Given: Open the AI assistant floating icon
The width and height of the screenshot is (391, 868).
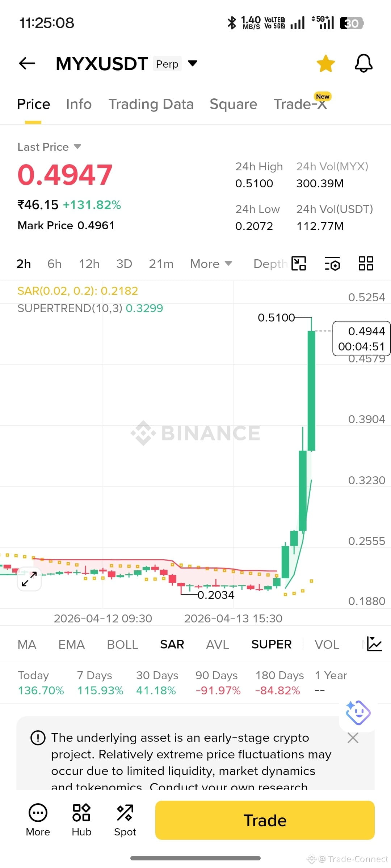Looking at the screenshot, I should pos(358,713).
